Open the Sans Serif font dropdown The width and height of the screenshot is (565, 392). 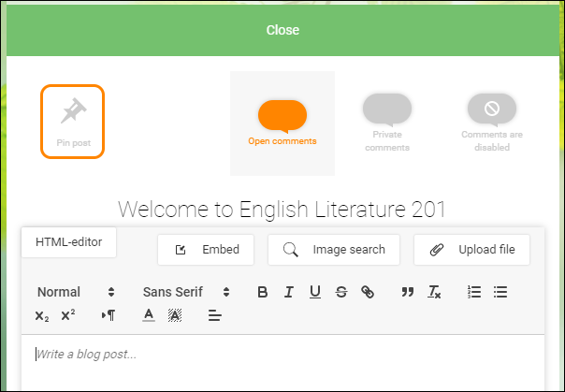point(186,292)
